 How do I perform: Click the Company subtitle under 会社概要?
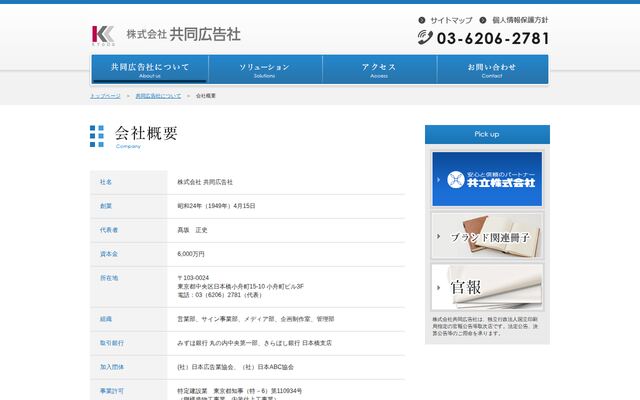pos(128,147)
